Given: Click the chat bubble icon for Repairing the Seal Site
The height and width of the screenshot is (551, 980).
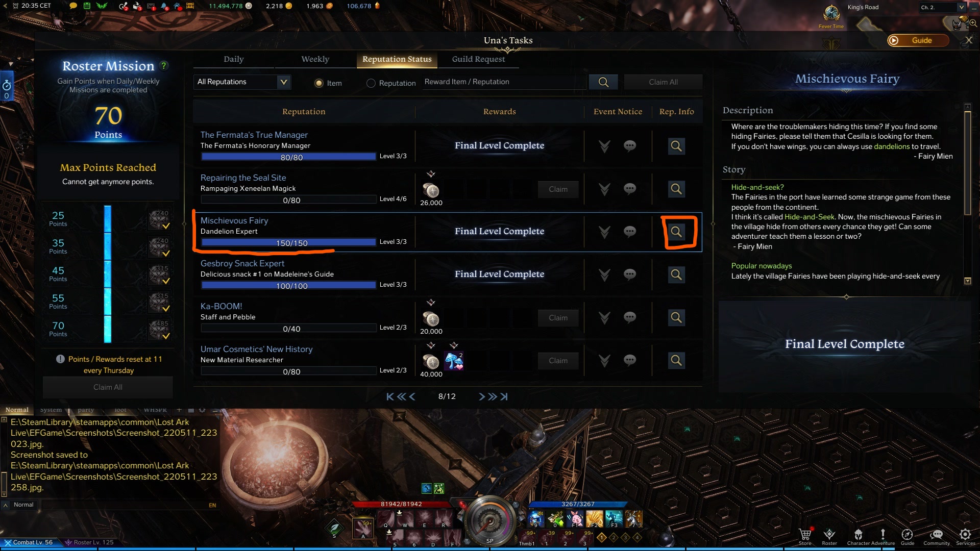Looking at the screenshot, I should click(x=629, y=188).
